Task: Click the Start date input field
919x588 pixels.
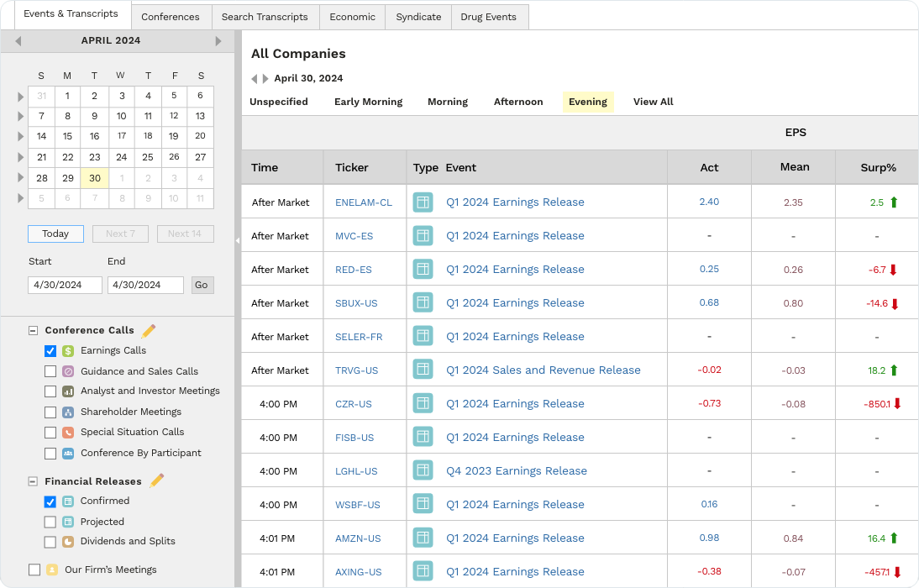Action: tap(65, 285)
